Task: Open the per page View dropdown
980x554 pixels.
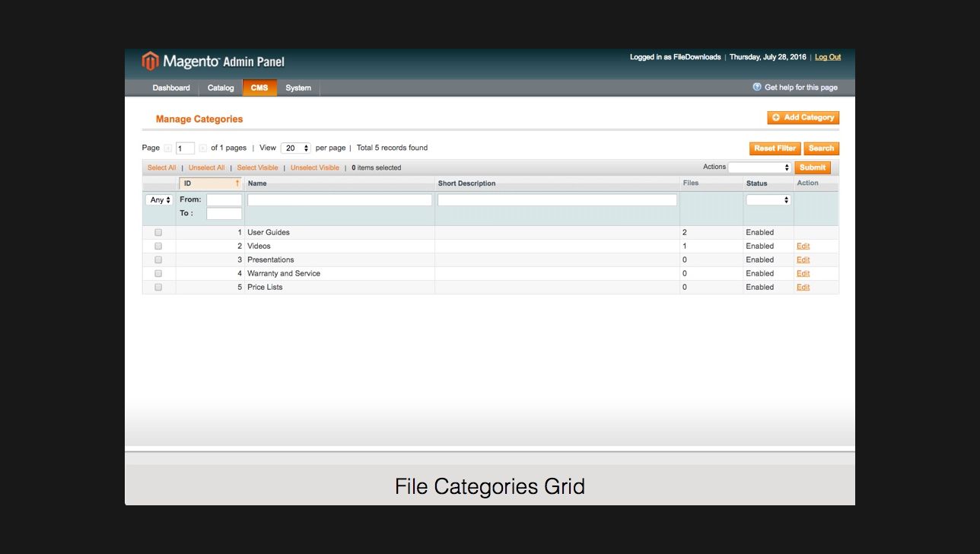Action: pos(296,148)
